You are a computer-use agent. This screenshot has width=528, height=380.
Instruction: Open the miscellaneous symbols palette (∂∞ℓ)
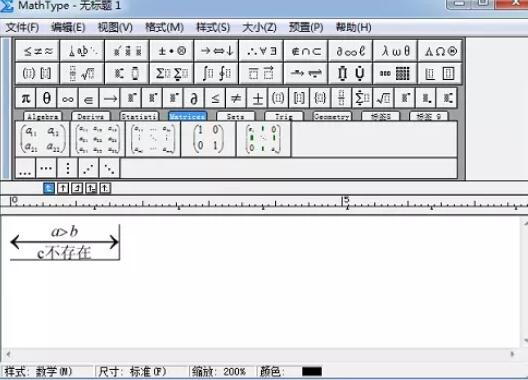tap(351, 51)
